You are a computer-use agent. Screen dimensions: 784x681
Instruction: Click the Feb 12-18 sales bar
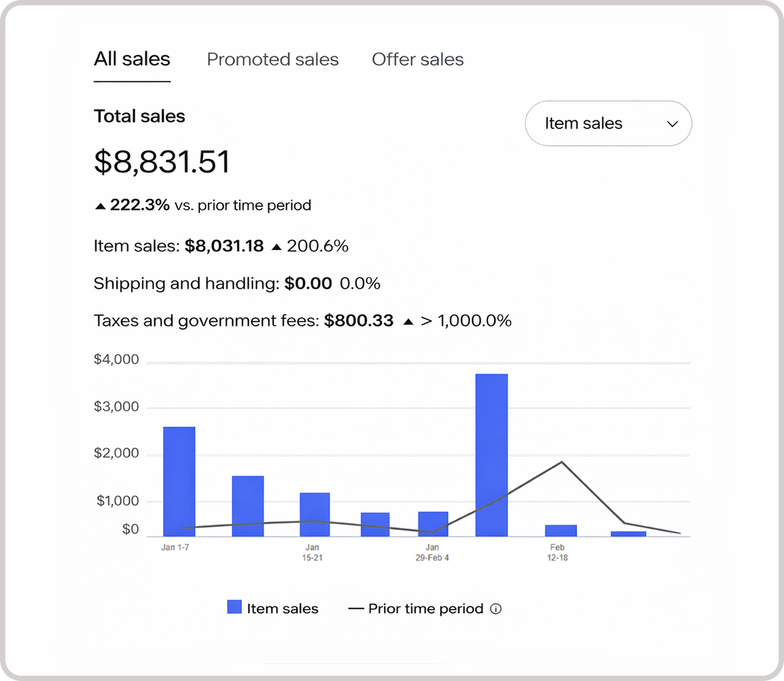561,530
